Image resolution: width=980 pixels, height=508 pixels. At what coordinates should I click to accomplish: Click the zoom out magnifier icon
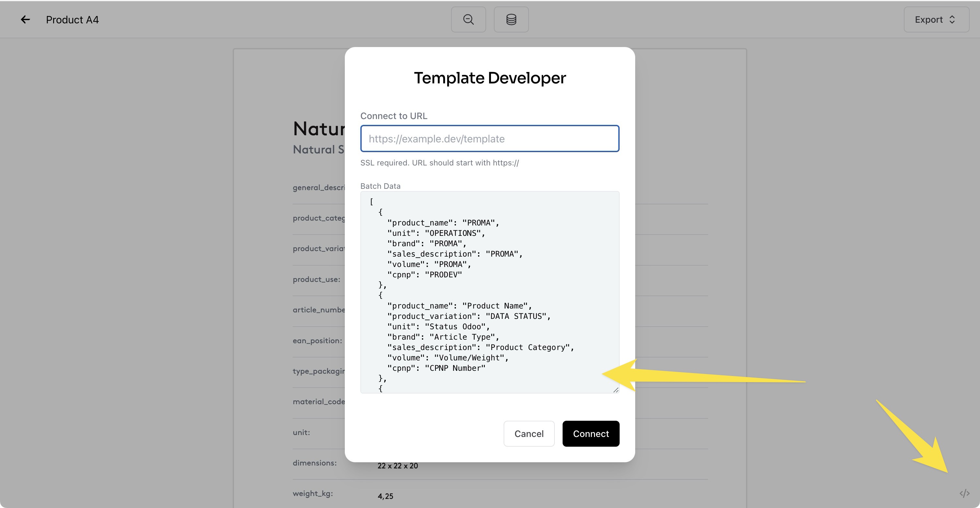click(468, 19)
